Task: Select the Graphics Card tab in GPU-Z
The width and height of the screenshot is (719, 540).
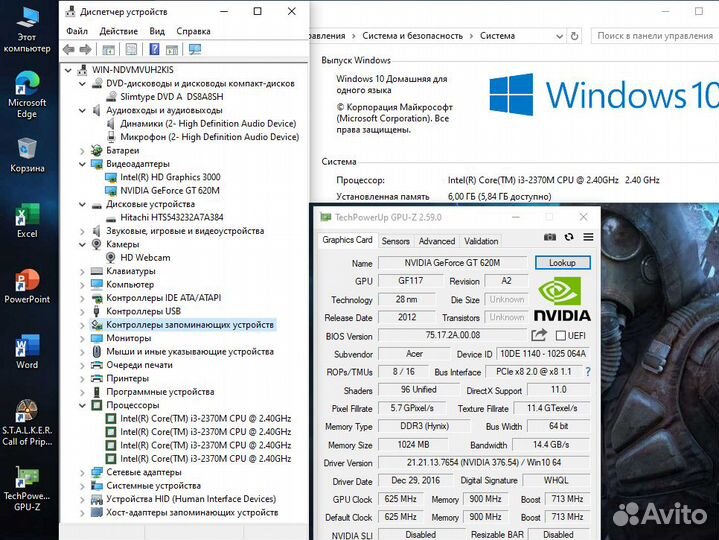Action: 347,240
